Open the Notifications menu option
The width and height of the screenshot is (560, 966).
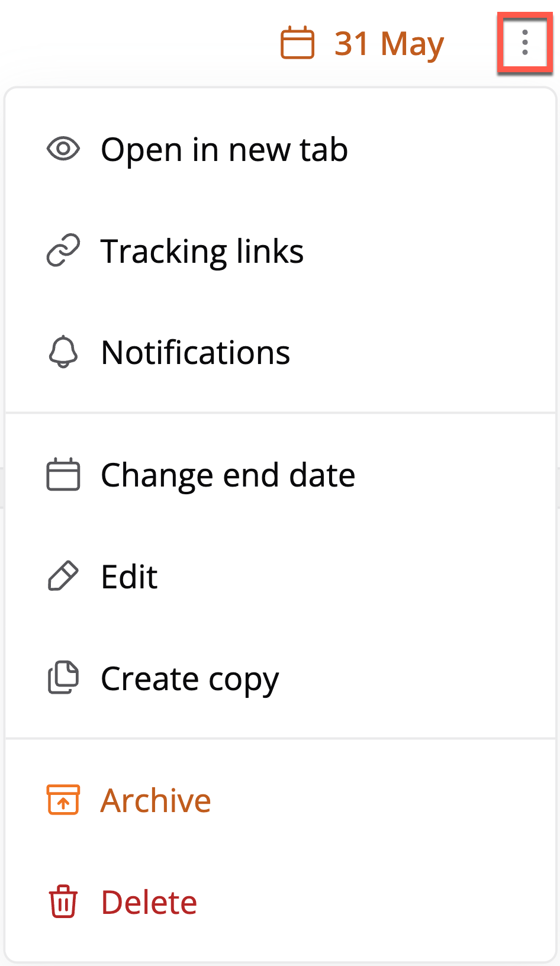281,353
